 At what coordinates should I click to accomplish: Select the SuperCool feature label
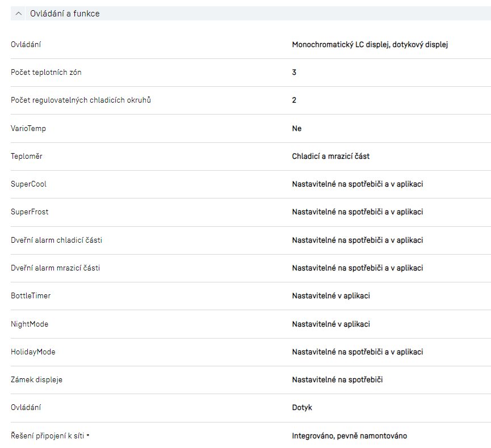click(x=28, y=184)
